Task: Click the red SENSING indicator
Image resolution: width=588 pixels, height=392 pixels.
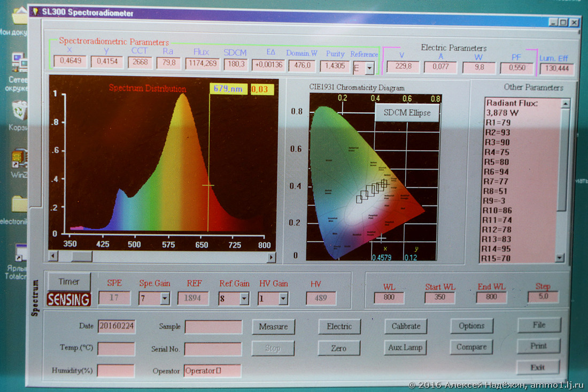Action: click(x=68, y=299)
